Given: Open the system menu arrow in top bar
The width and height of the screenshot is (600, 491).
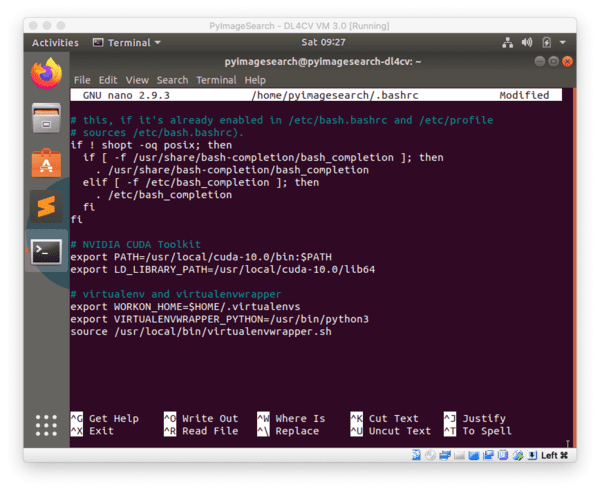Looking at the screenshot, I should (562, 42).
